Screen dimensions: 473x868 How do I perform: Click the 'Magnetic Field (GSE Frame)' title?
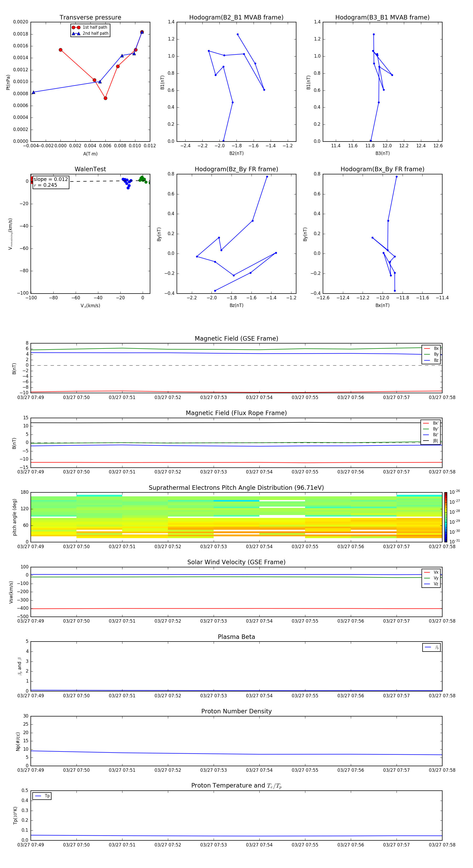pos(236,339)
